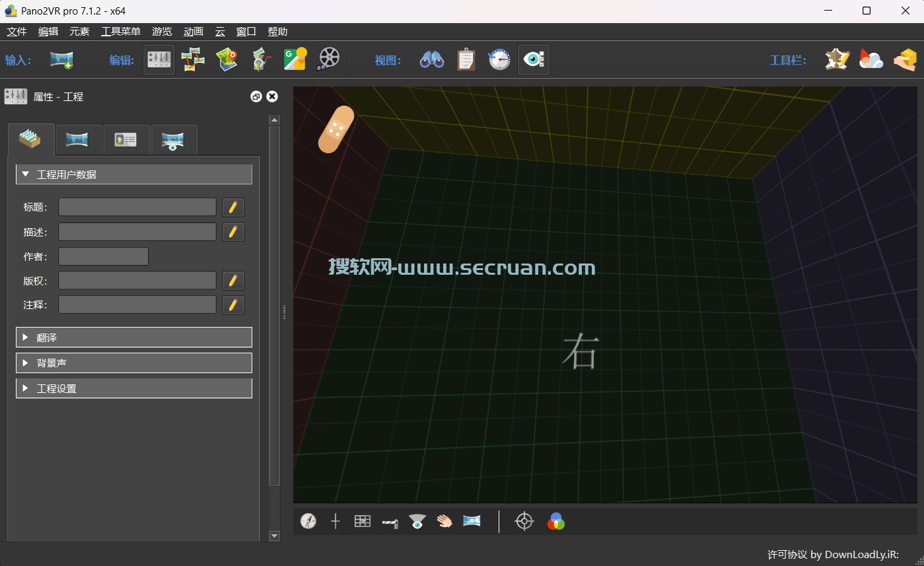Open the Tour Map icon
The width and height of the screenshot is (924, 566).
click(x=227, y=60)
